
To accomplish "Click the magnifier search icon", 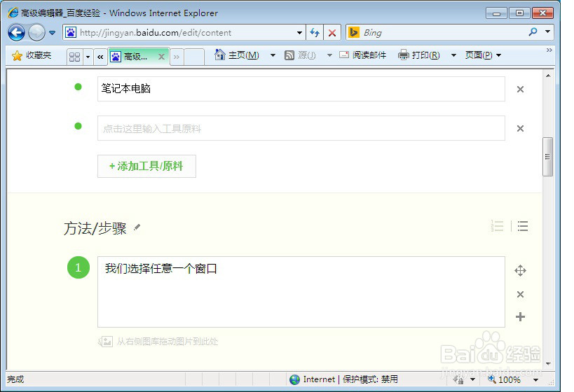I will pyautogui.click(x=533, y=32).
